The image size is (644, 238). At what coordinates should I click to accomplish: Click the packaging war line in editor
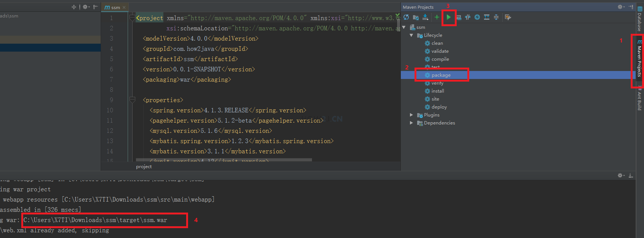pos(187,79)
